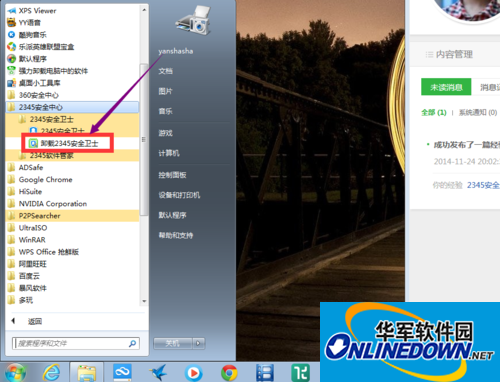
Task: Open the WPS Office 抢鲜版 folder
Action: pos(72,252)
